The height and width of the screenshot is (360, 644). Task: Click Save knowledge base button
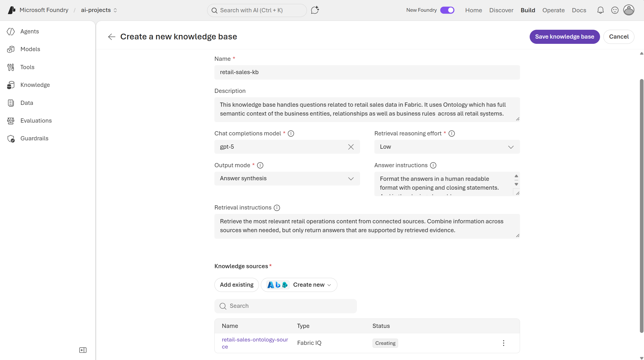(x=565, y=37)
